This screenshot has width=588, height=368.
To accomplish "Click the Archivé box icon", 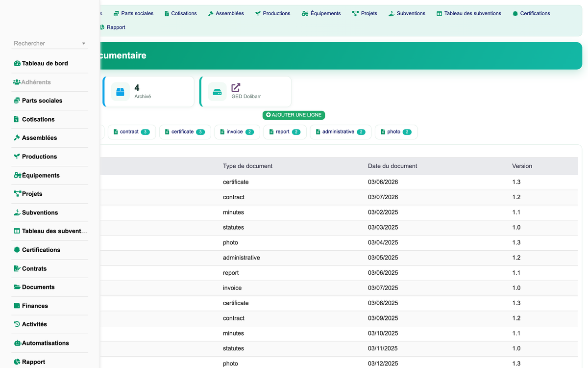I will pyautogui.click(x=121, y=92).
